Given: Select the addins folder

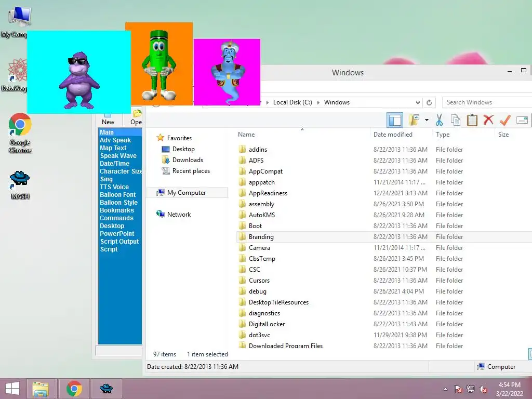Looking at the screenshot, I should point(258,149).
